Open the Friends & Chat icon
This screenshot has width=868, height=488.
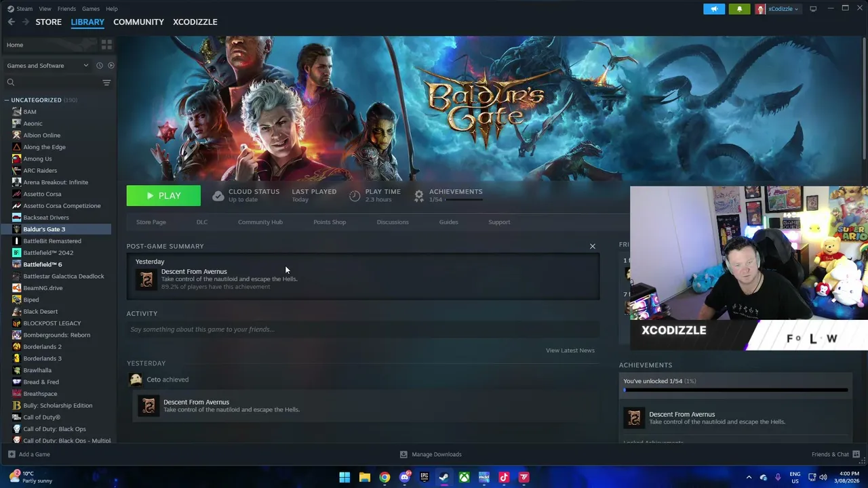[856, 454]
